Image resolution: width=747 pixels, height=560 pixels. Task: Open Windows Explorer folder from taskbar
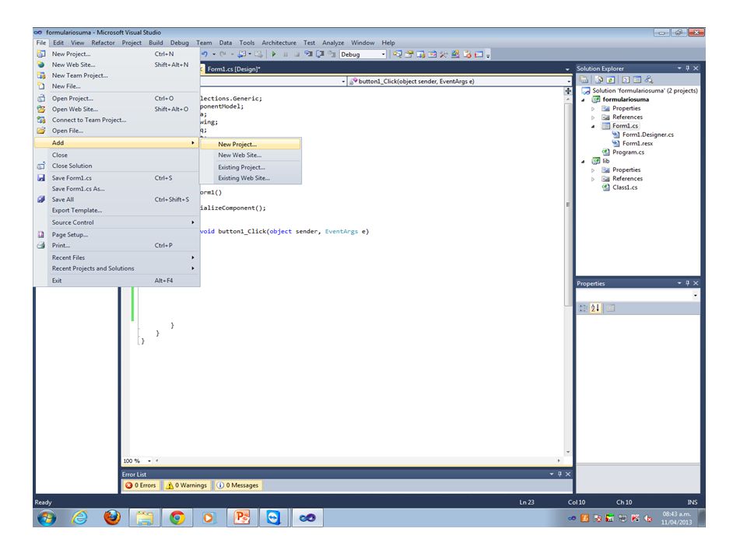tap(145, 518)
